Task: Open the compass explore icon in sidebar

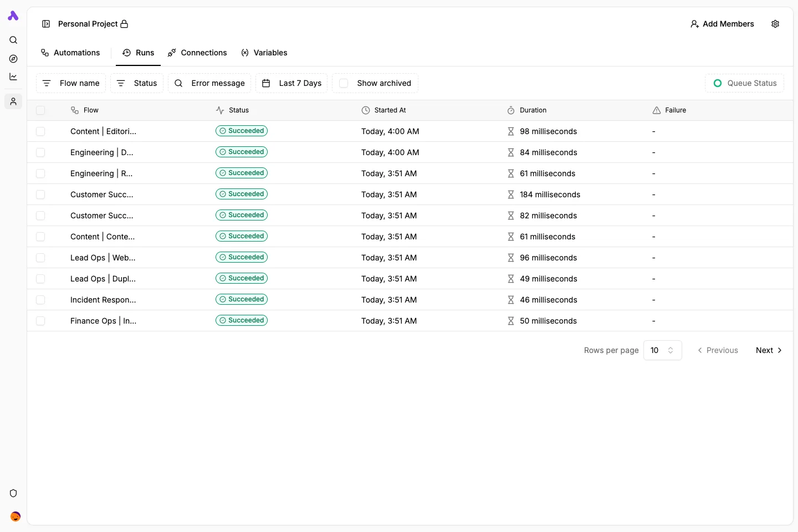Action: [13, 59]
